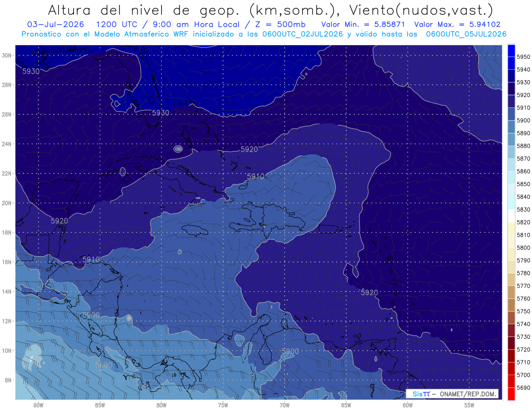Click the small closed contour near Andros at 24N
This screenshot has width=532, height=411.
(178, 149)
